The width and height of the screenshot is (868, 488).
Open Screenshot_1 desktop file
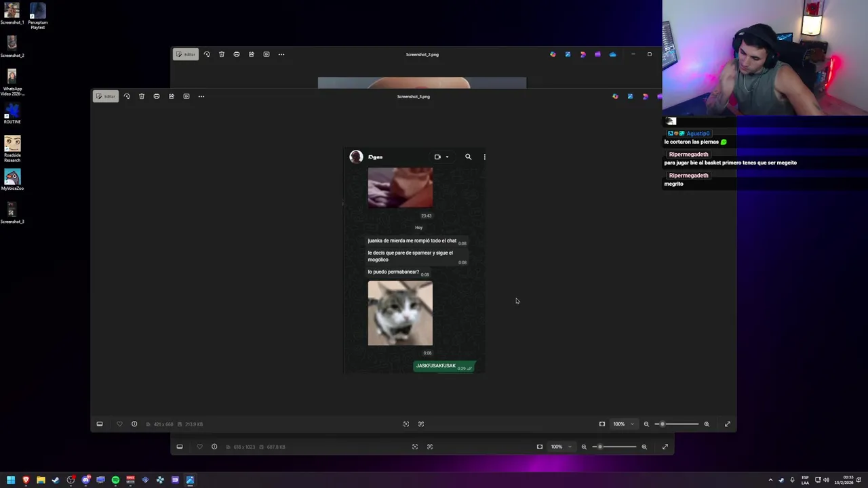(12, 14)
